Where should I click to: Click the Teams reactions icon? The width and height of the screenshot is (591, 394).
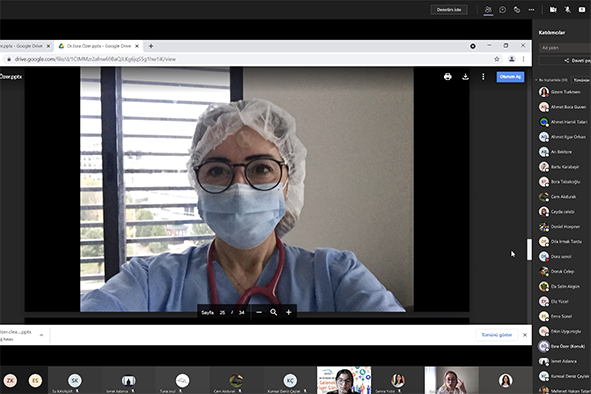pos(517,10)
